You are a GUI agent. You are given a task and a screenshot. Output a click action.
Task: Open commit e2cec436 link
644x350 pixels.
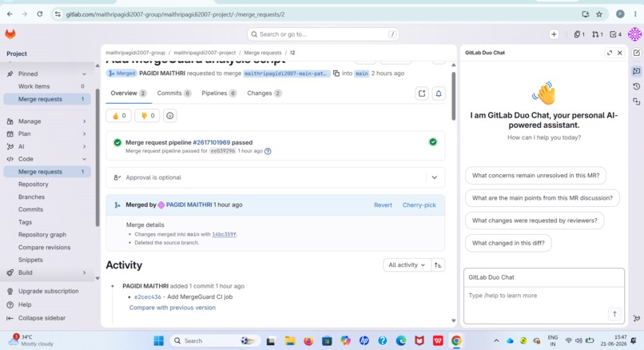click(x=148, y=296)
